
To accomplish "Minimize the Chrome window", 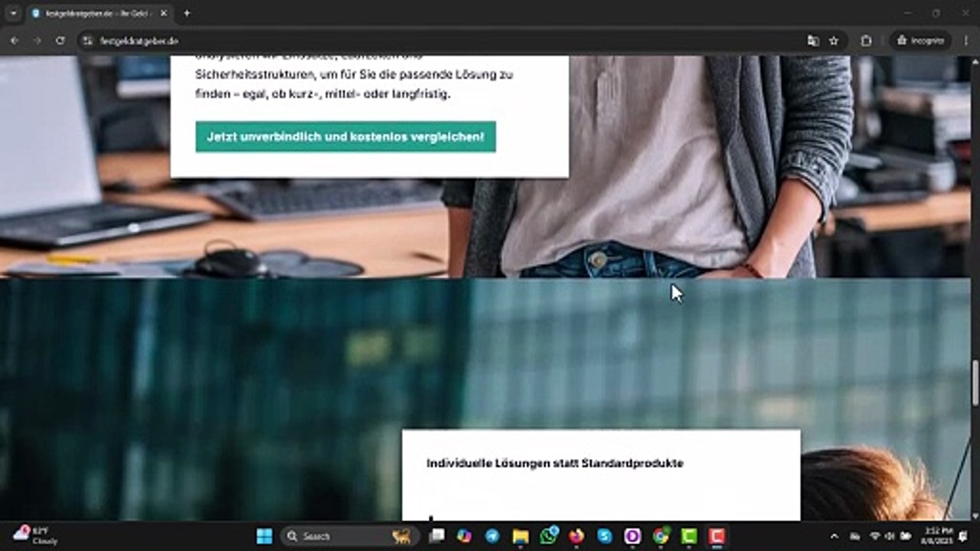I will [x=909, y=13].
